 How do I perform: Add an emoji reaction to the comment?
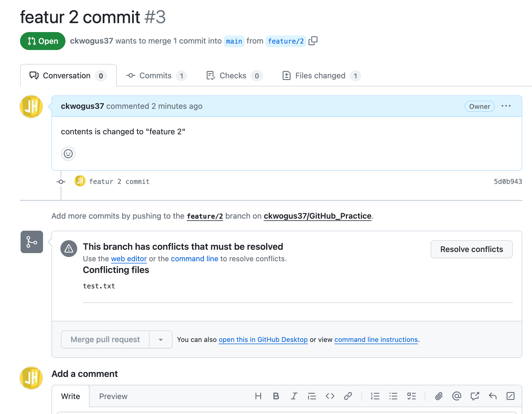(68, 154)
